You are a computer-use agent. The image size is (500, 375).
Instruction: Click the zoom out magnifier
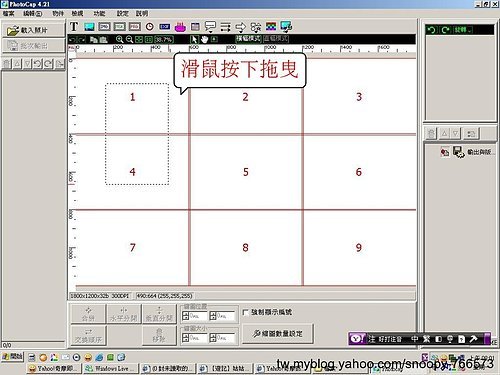point(129,39)
